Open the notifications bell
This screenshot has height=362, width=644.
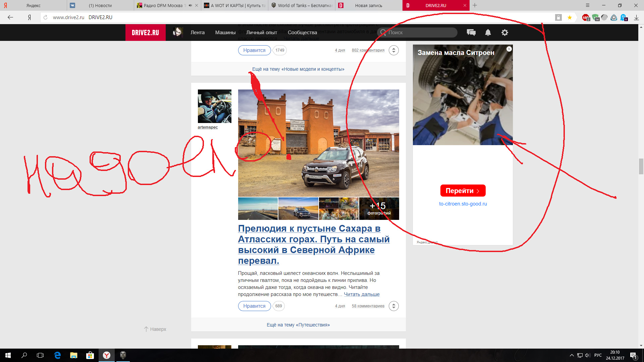point(488,33)
